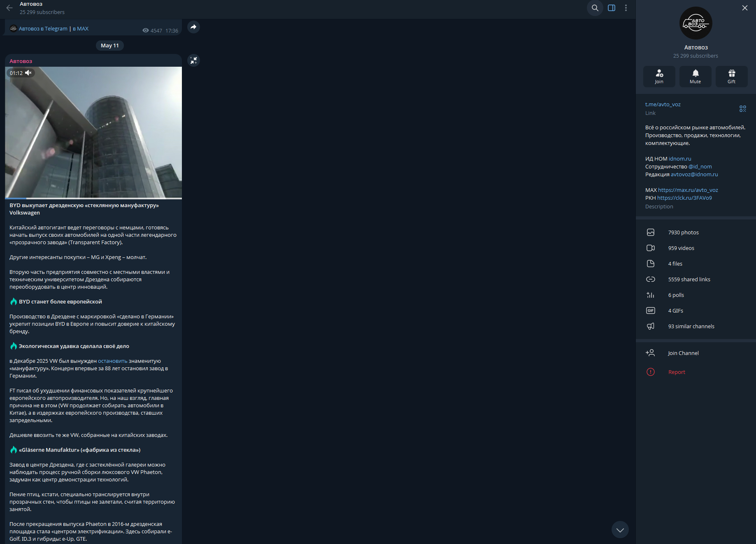This screenshot has height=544, width=756.
Task: Click the files document icon
Action: click(x=651, y=264)
